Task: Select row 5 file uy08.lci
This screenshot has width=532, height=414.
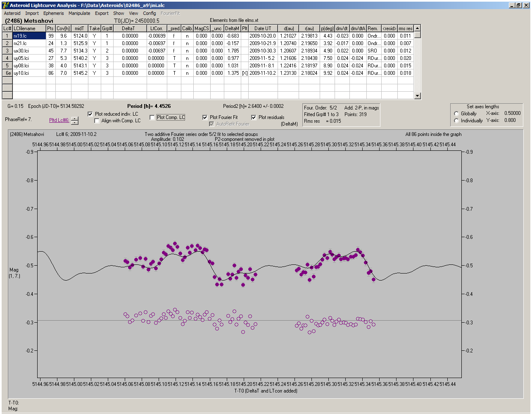Action: [x=29, y=66]
